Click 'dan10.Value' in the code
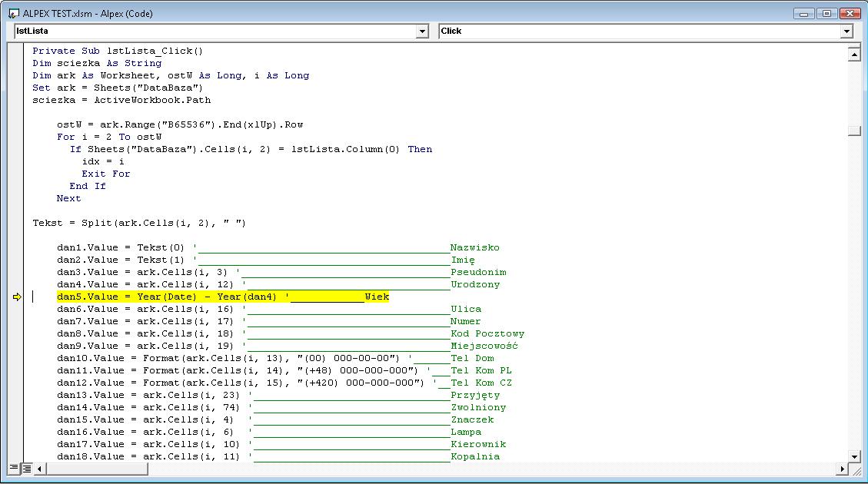This screenshot has width=868, height=484. [90, 359]
